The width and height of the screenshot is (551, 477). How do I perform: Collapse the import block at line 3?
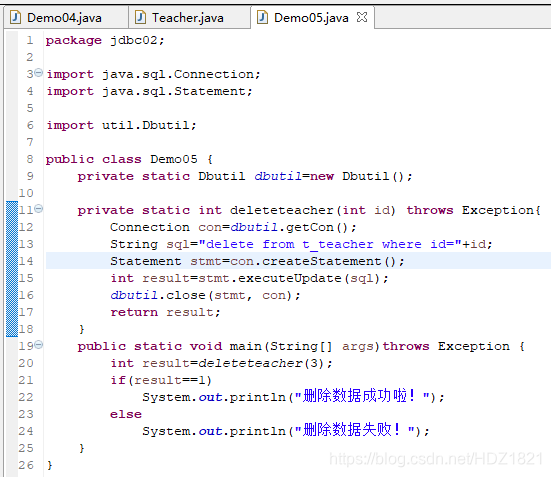click(x=39, y=73)
